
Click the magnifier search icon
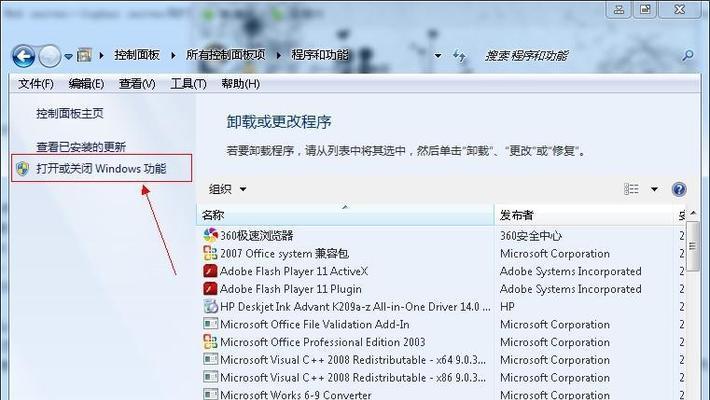(687, 56)
